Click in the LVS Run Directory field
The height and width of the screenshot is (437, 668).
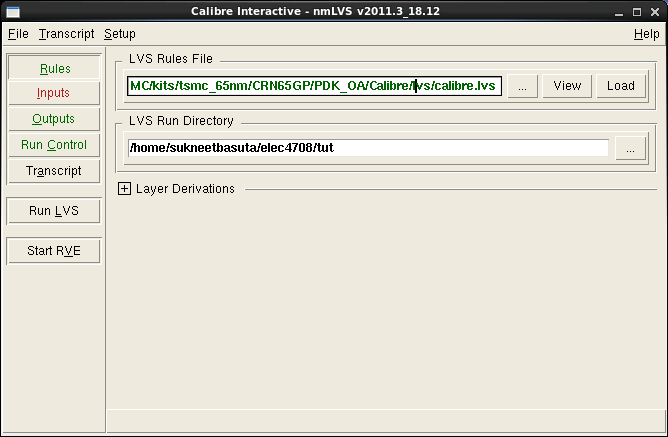[x=368, y=148]
